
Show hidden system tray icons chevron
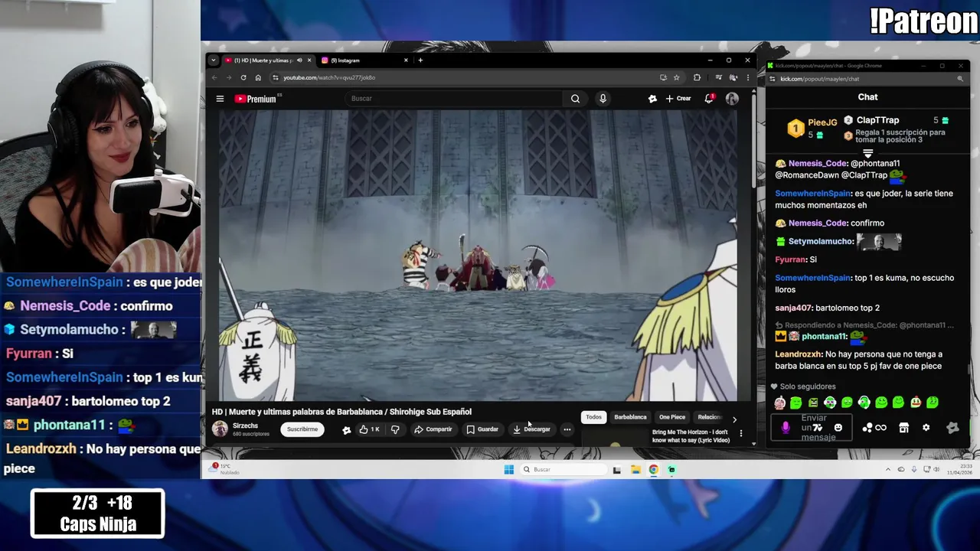point(888,469)
